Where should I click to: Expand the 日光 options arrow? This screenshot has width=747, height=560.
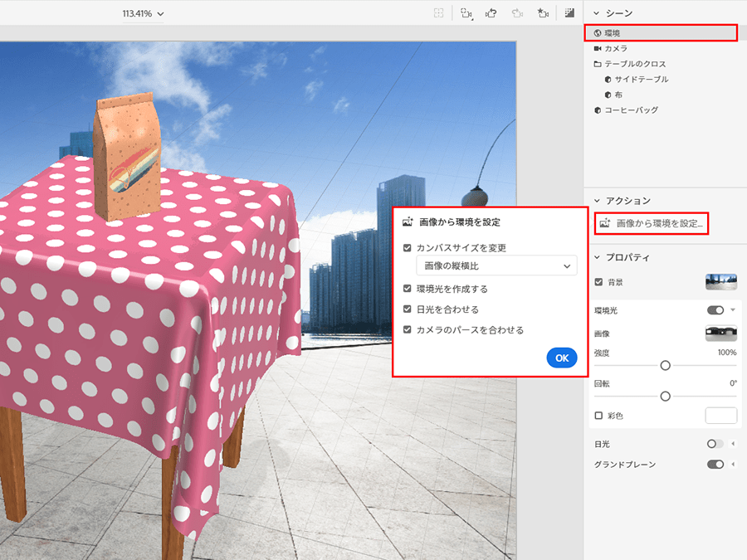point(733,444)
